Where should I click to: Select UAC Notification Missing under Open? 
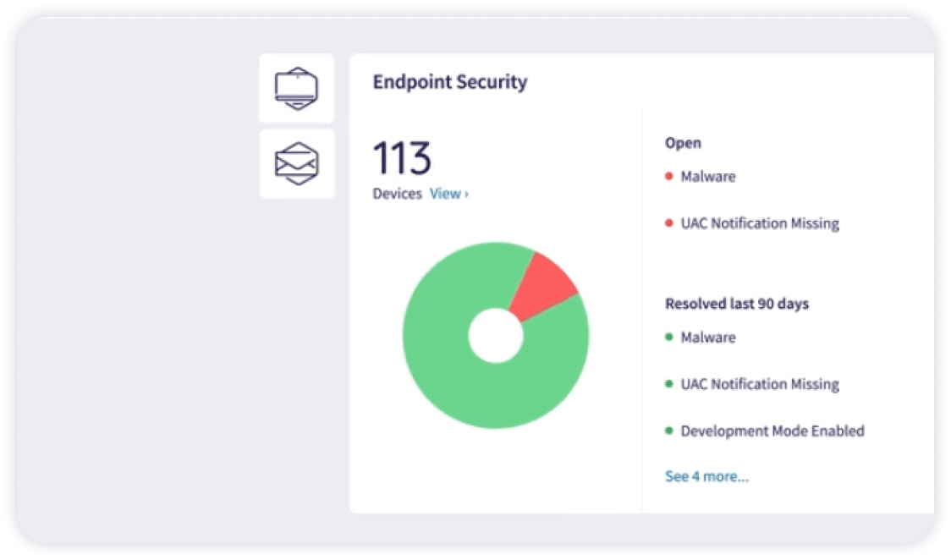point(760,223)
